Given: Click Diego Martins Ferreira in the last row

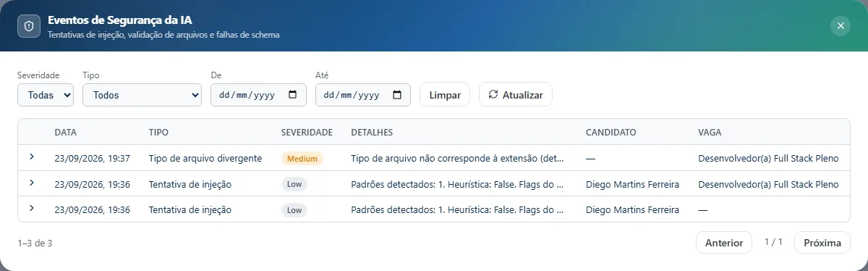Looking at the screenshot, I should click(x=632, y=210).
